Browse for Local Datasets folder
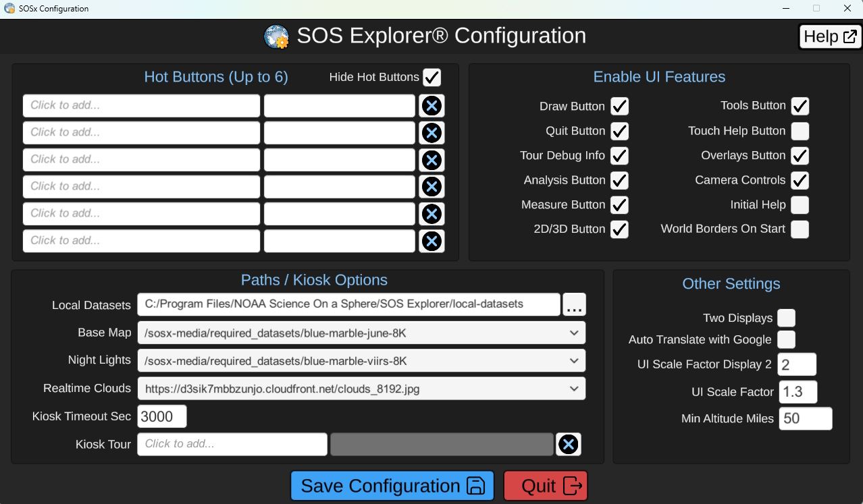This screenshot has width=863, height=504. (x=574, y=304)
